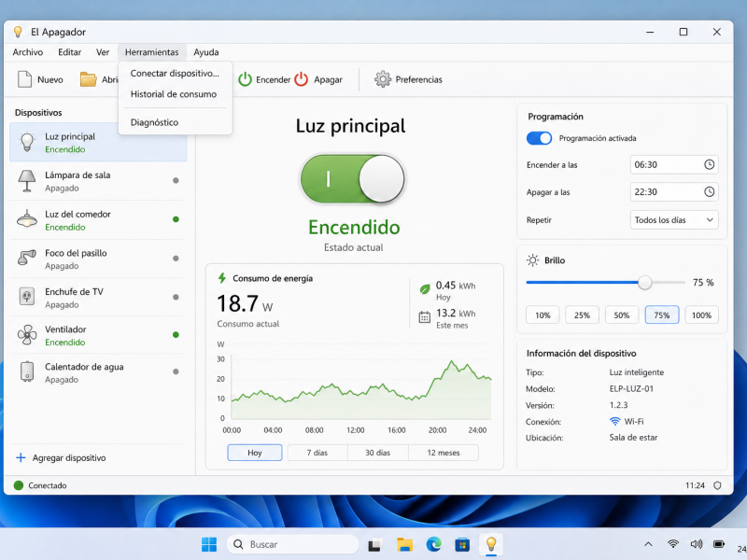The image size is (747, 560).
Task: Open the Repetir Todos los días dropdown
Action: coord(673,220)
